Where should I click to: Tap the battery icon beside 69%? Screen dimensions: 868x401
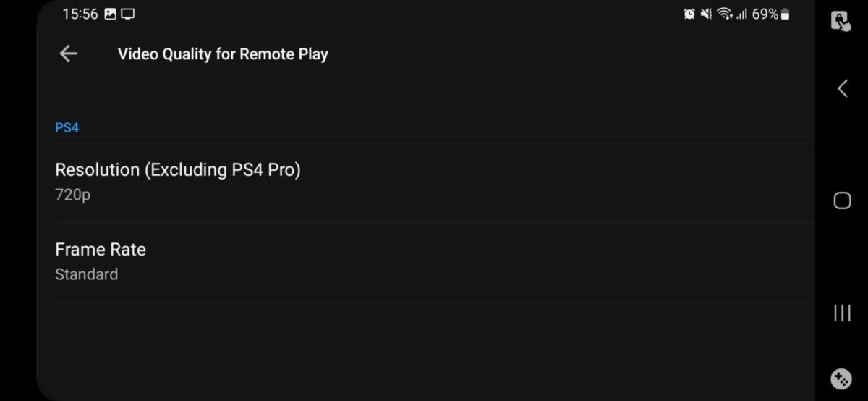point(786,14)
